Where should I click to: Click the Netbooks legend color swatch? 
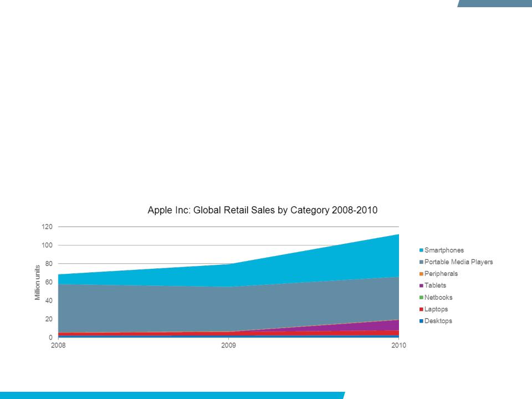pos(421,298)
